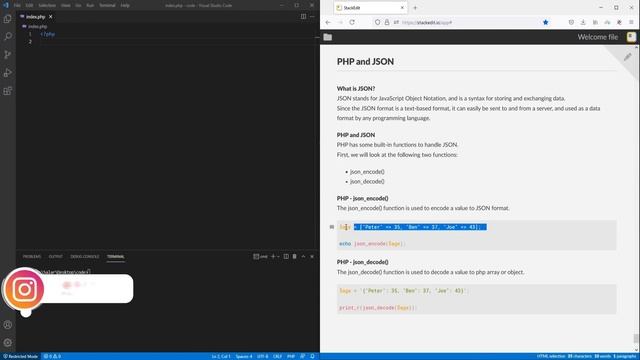The height and width of the screenshot is (360, 640).
Task: Open the View menu in VS Code
Action: [65, 5]
